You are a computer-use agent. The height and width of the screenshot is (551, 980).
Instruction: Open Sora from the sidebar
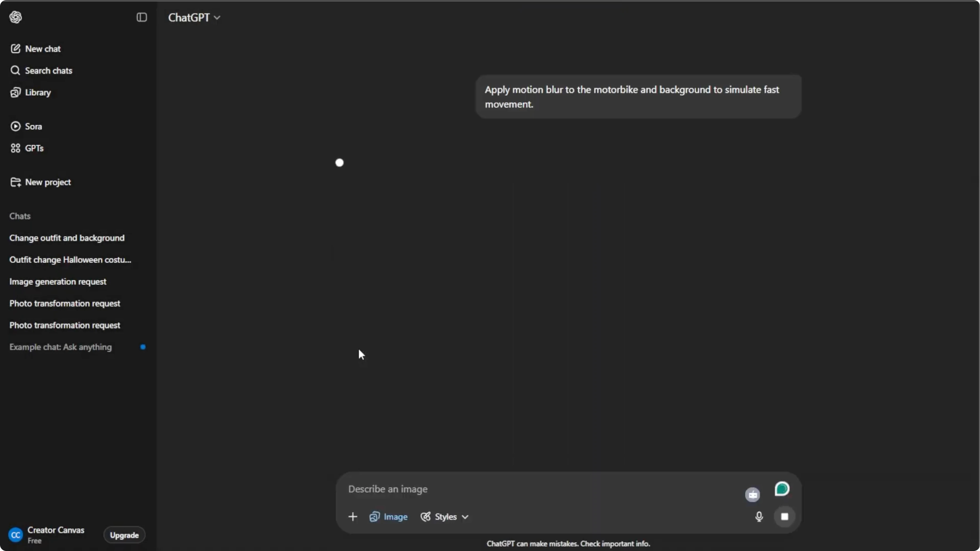34,126
